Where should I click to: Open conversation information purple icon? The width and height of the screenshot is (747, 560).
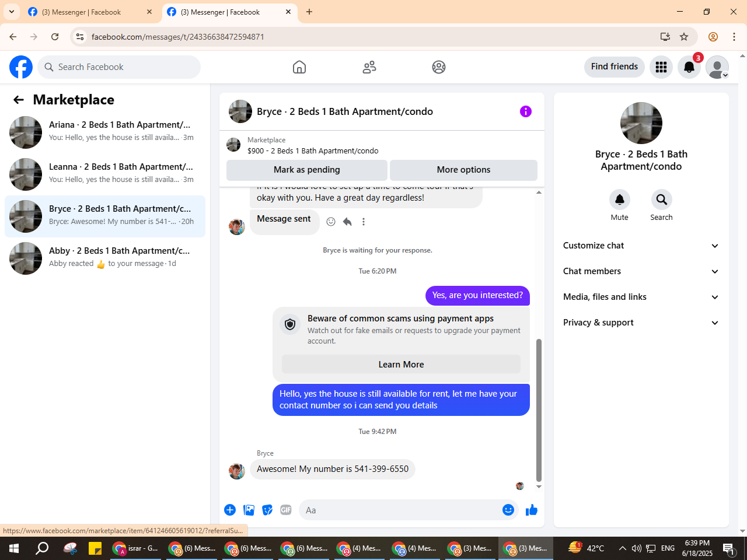click(526, 111)
